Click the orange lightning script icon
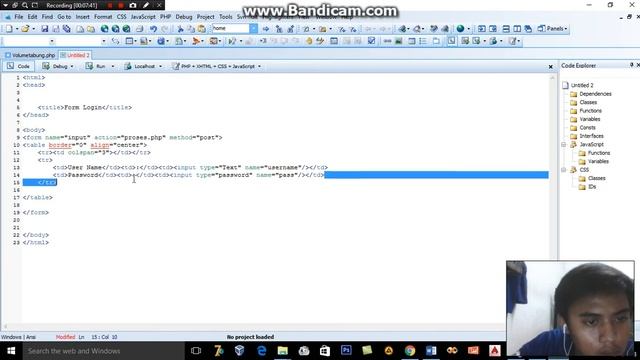Image resolution: width=640 pixels, height=360 pixels. [196, 41]
